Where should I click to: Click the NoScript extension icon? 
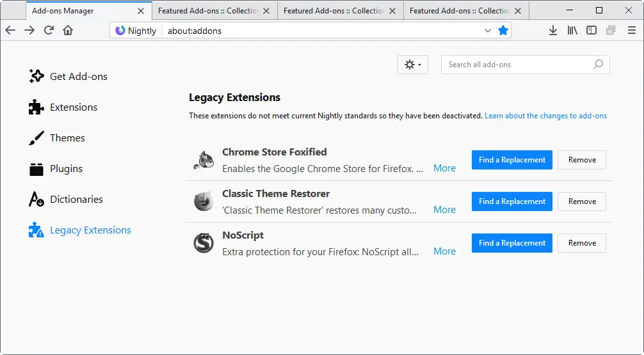click(x=204, y=243)
